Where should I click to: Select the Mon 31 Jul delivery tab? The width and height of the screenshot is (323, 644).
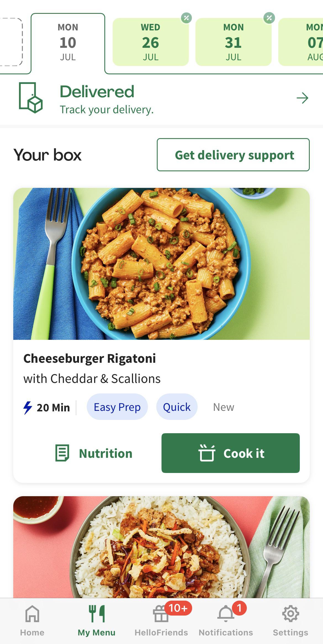pyautogui.click(x=234, y=42)
